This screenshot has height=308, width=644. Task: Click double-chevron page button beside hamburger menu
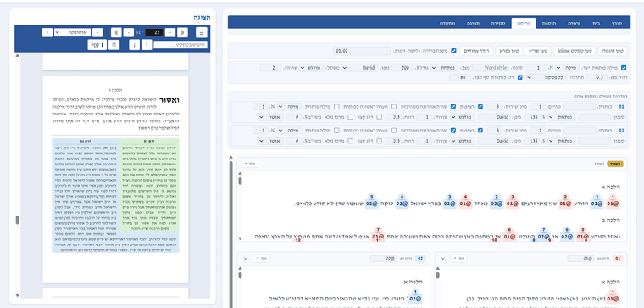pyautogui.click(x=183, y=32)
